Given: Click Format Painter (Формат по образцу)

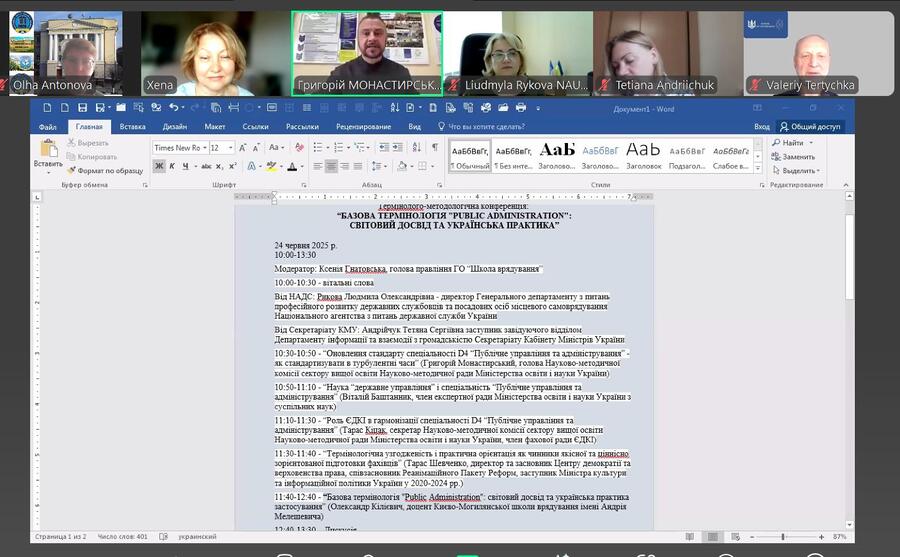Looking at the screenshot, I should (x=105, y=171).
